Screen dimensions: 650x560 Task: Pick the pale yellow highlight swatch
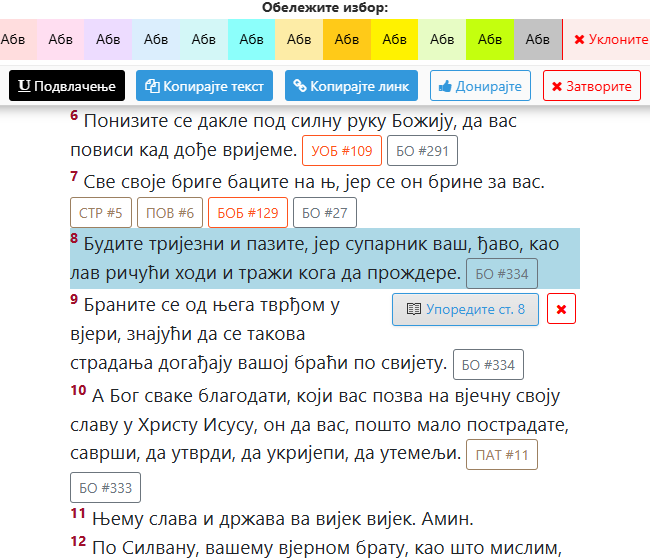click(299, 39)
